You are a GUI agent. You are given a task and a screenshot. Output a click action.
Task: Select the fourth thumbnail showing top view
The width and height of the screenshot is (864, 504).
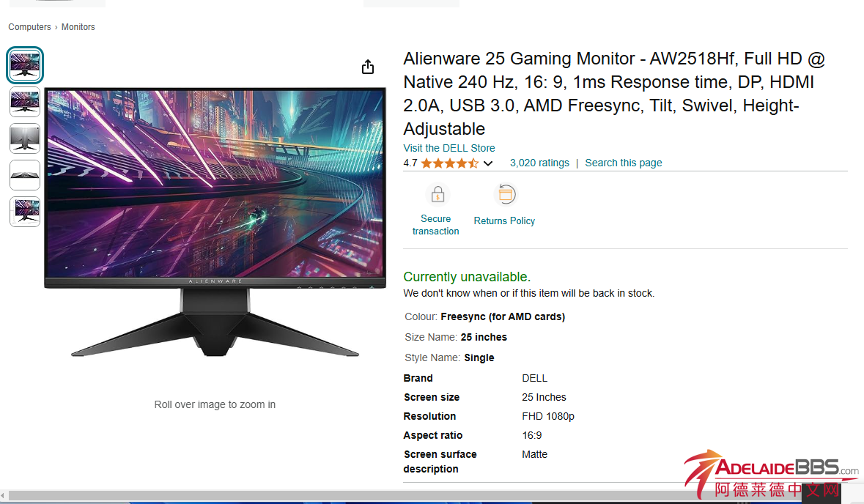[25, 175]
